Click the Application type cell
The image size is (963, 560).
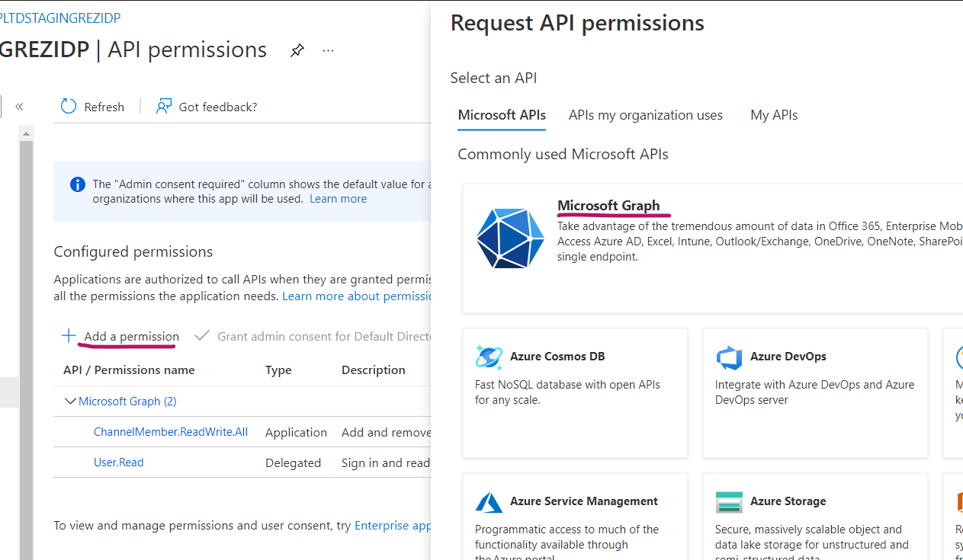(x=296, y=433)
